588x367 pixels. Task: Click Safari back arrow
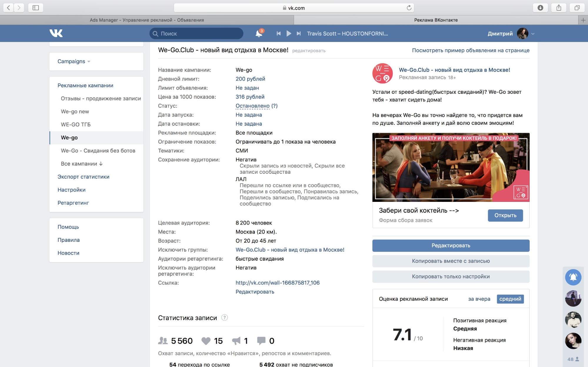(9, 8)
